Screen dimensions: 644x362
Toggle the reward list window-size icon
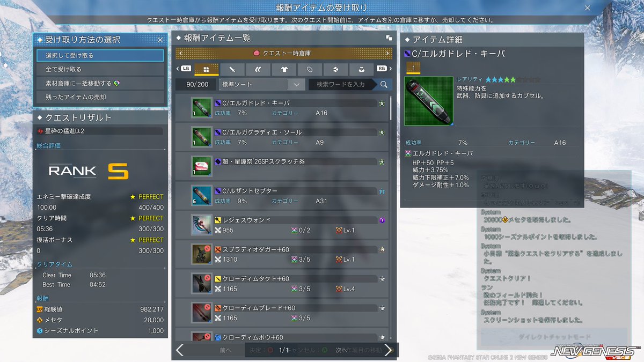click(x=389, y=38)
